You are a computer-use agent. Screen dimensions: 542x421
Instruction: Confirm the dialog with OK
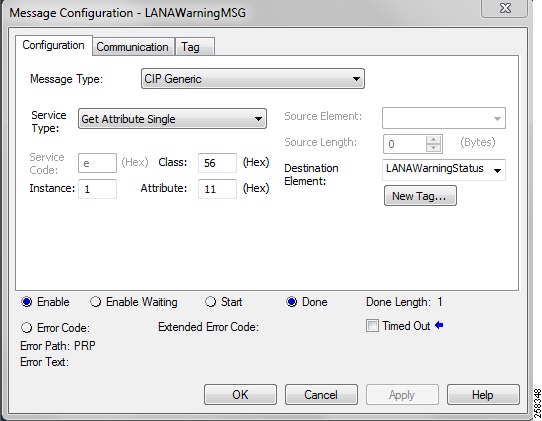click(x=240, y=394)
